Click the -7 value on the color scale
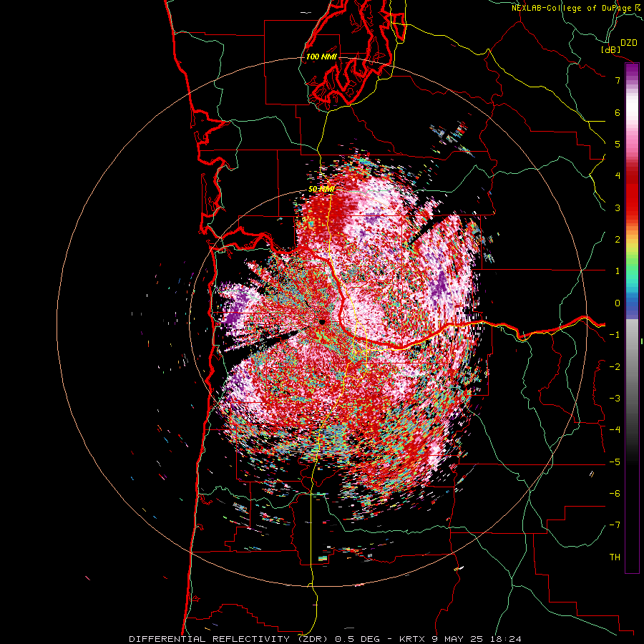The image size is (644, 644). click(x=615, y=525)
